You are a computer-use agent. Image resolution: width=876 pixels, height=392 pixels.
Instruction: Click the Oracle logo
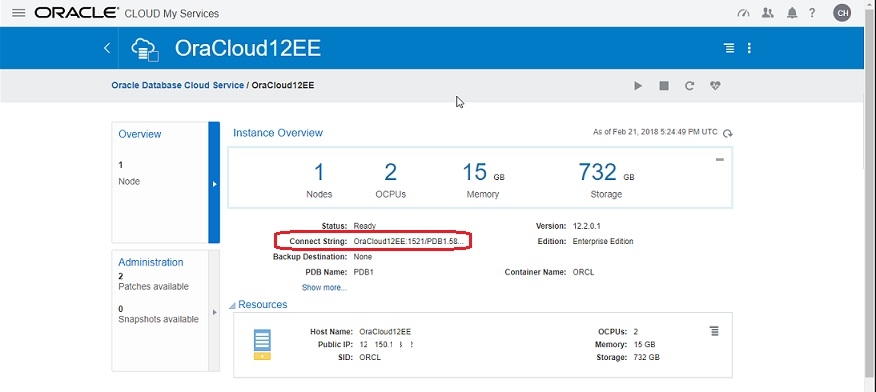[77, 13]
